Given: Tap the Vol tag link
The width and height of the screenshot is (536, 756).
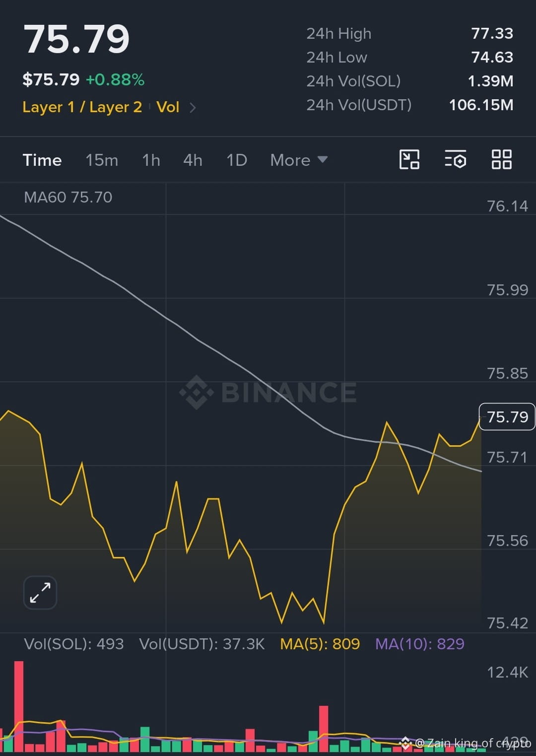Looking at the screenshot, I should coord(168,107).
